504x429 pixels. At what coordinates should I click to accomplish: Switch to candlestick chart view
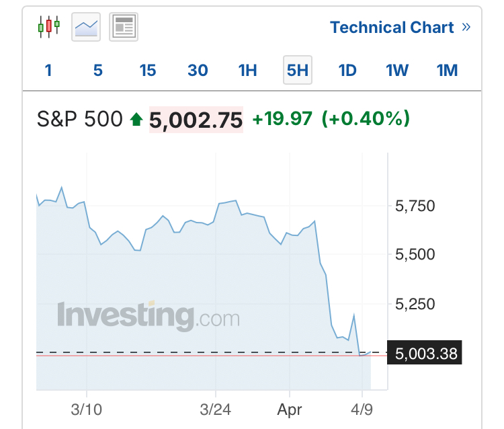pyautogui.click(x=49, y=27)
